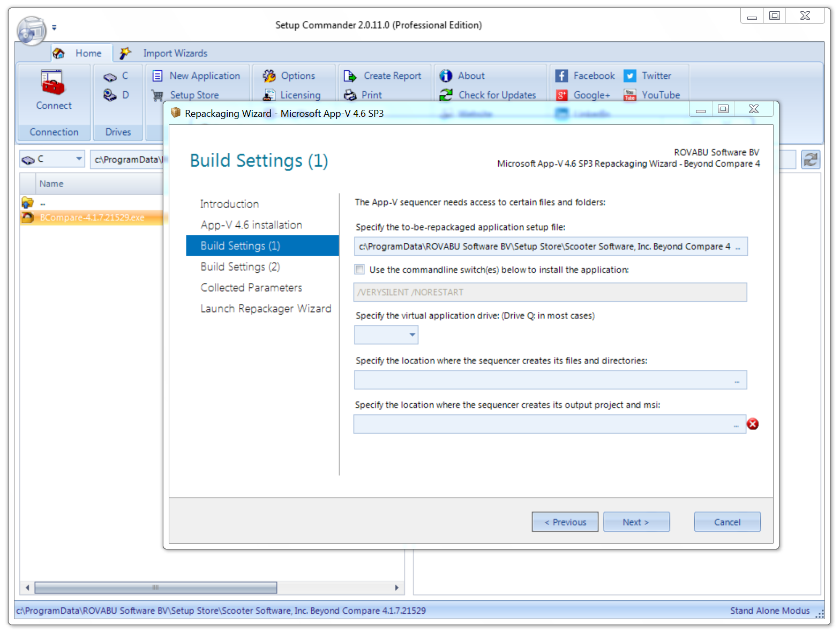The height and width of the screenshot is (639, 840).
Task: Open the quick access toolbar dropdown arrow
Action: [54, 27]
